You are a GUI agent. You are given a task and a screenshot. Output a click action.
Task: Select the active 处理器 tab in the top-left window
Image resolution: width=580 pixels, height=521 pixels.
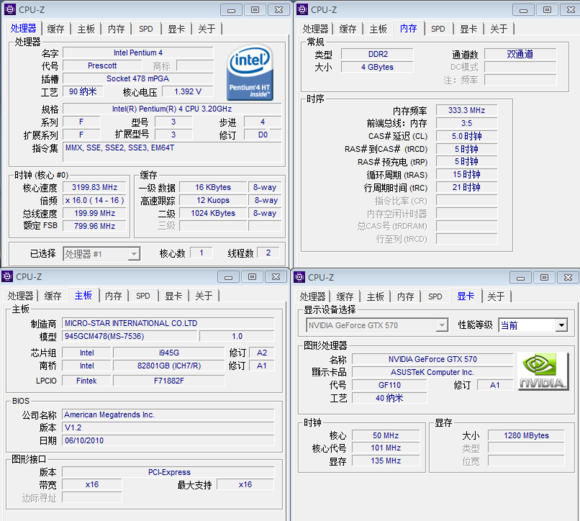pos(23,28)
